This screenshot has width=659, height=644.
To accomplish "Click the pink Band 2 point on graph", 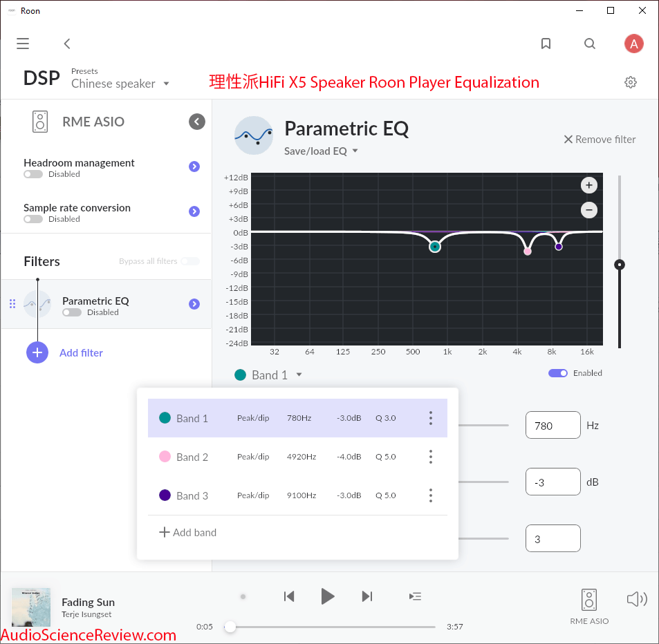I will pyautogui.click(x=528, y=252).
